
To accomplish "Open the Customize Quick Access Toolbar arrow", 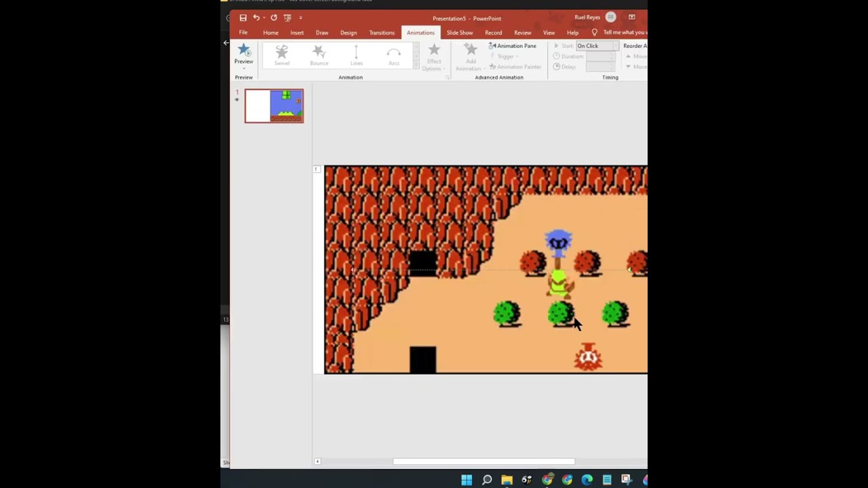I will pos(300,18).
